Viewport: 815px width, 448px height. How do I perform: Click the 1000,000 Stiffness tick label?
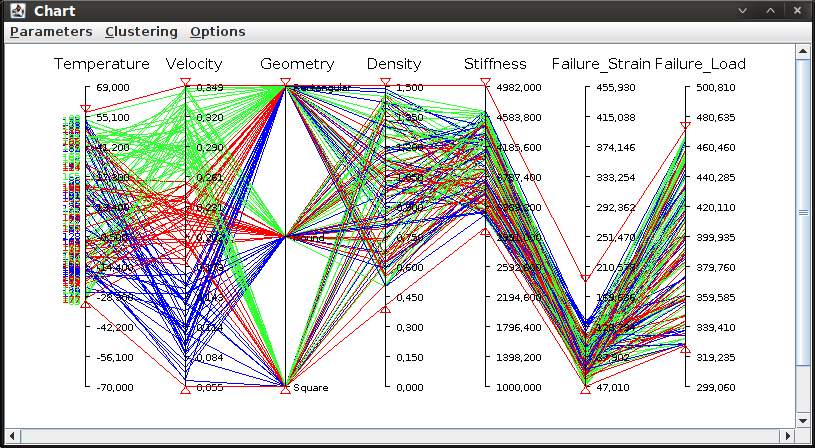pos(519,388)
